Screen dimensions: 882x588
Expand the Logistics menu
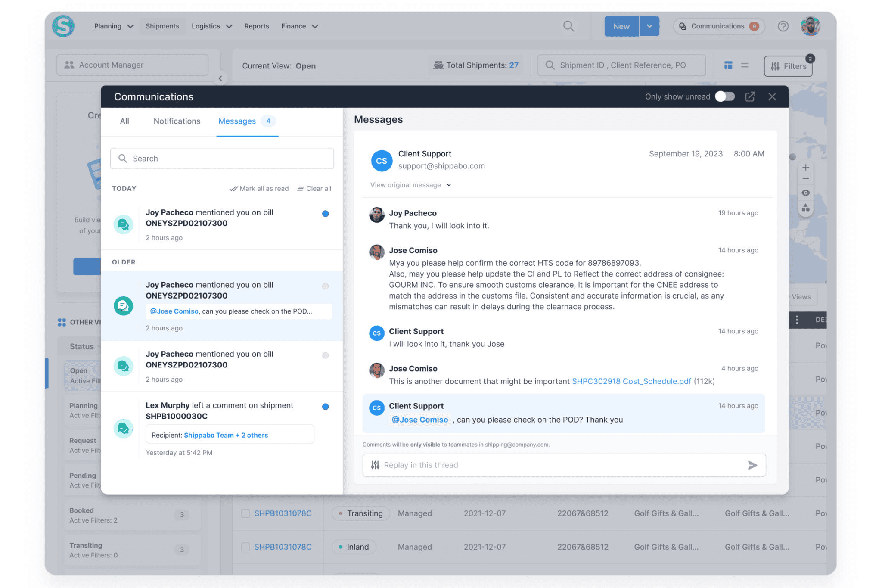click(x=211, y=26)
